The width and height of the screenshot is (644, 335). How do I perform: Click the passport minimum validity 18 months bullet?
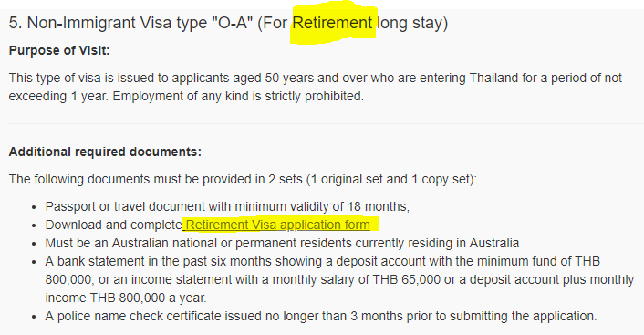pos(227,206)
